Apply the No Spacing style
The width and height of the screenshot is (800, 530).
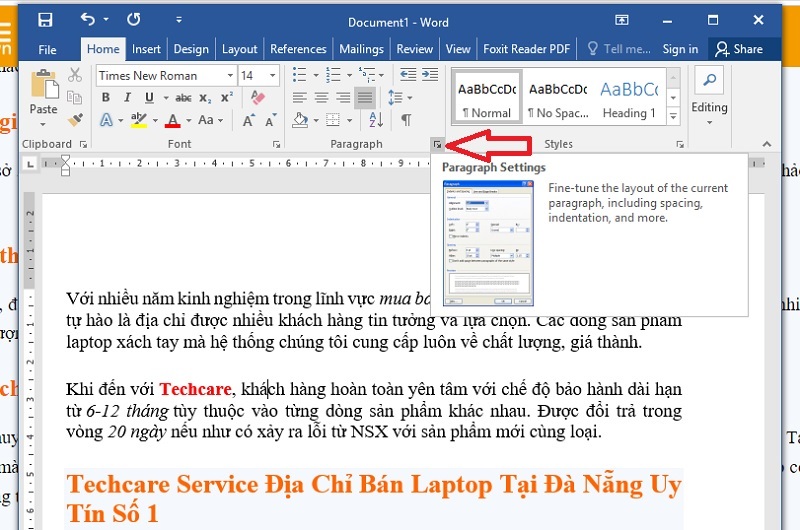point(558,97)
